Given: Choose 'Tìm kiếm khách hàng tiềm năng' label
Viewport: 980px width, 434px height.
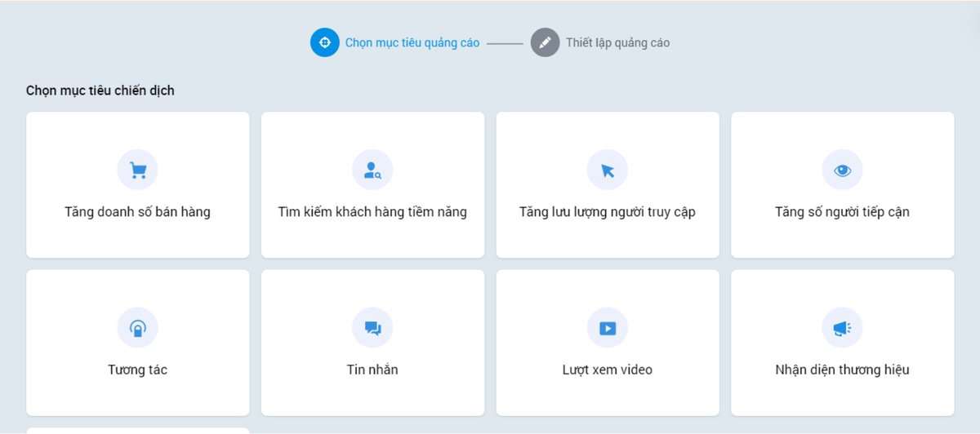Looking at the screenshot, I should point(372,212).
